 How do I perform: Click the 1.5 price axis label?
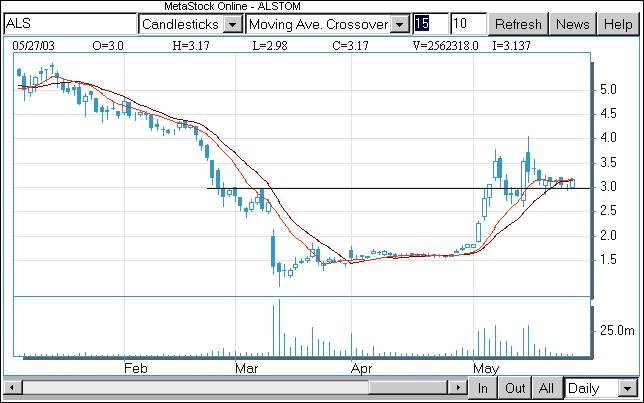pyautogui.click(x=608, y=260)
